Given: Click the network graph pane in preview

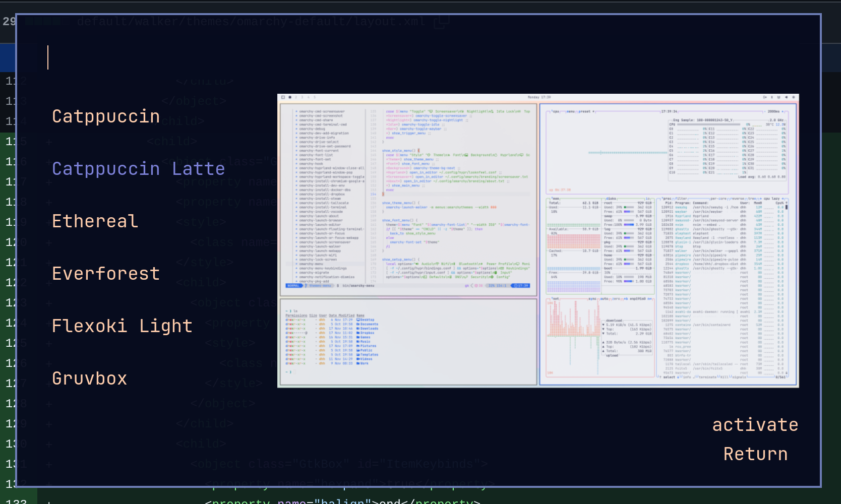Looking at the screenshot, I should point(600,337).
